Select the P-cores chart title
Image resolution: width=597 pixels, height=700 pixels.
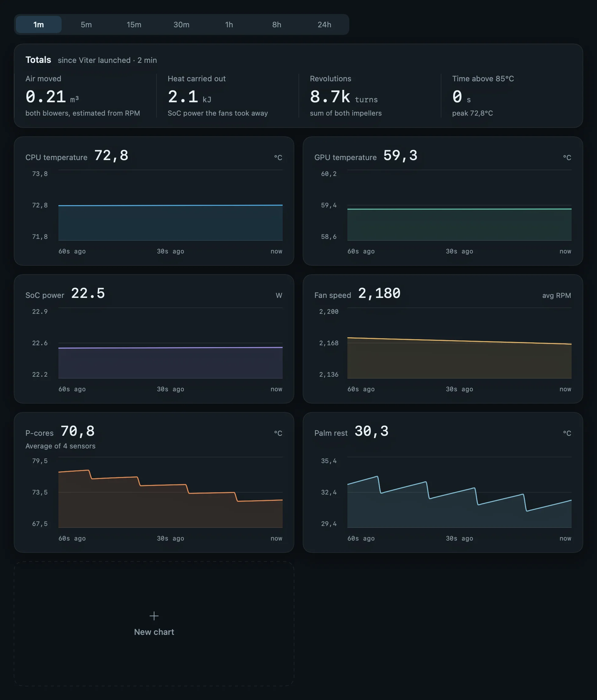click(39, 433)
